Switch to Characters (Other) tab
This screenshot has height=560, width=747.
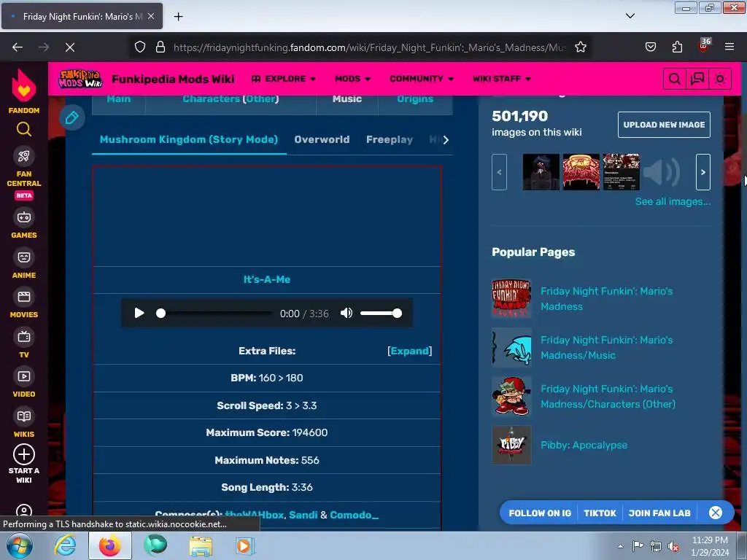tap(231, 99)
